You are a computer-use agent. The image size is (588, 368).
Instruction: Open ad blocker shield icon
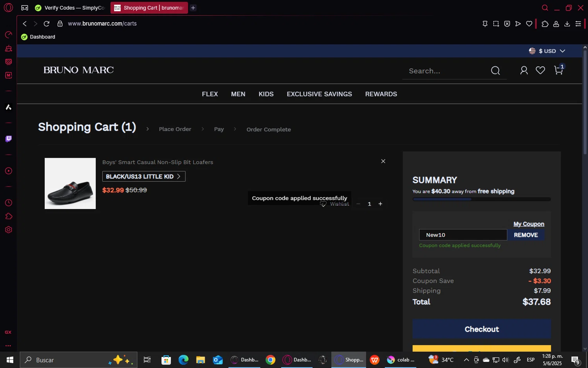coord(507,24)
